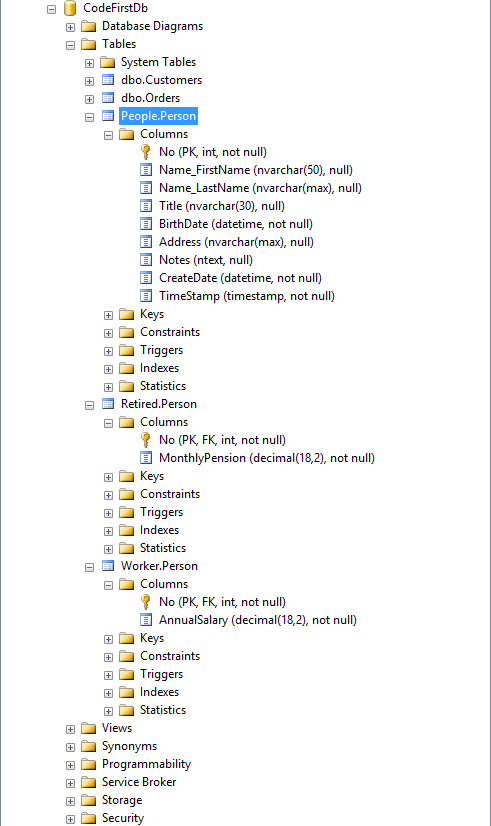Click the key icon of Worker.Person No column

(146, 602)
